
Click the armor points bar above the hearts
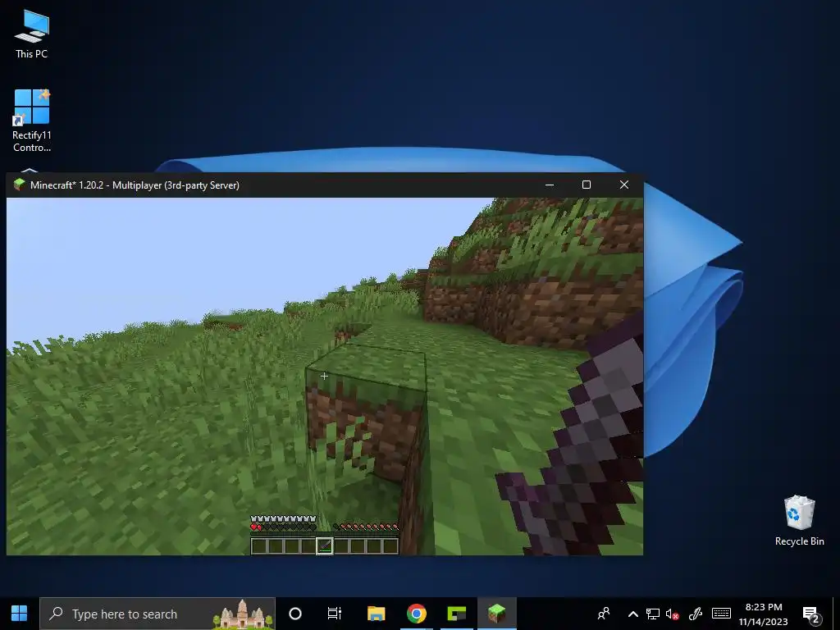tap(283, 518)
